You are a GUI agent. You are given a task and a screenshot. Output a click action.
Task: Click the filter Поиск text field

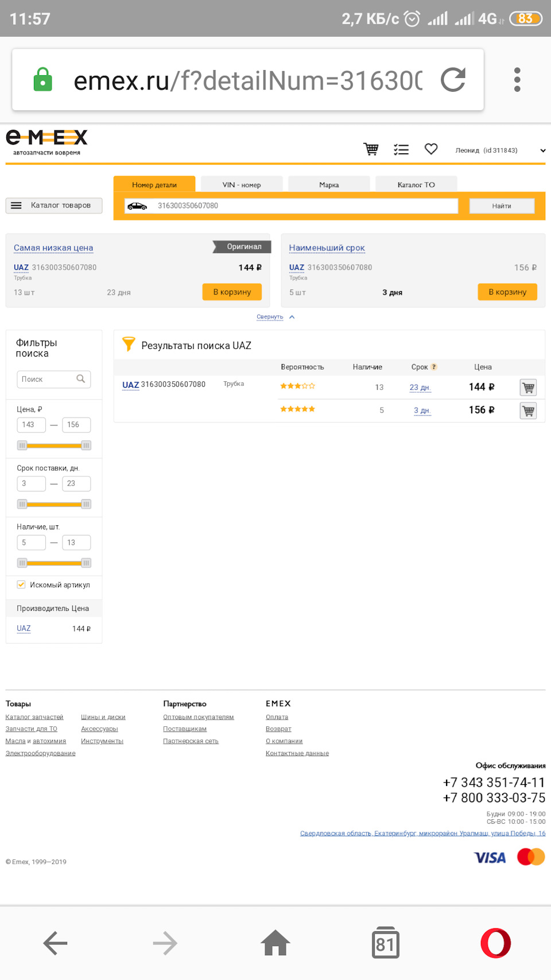54,379
